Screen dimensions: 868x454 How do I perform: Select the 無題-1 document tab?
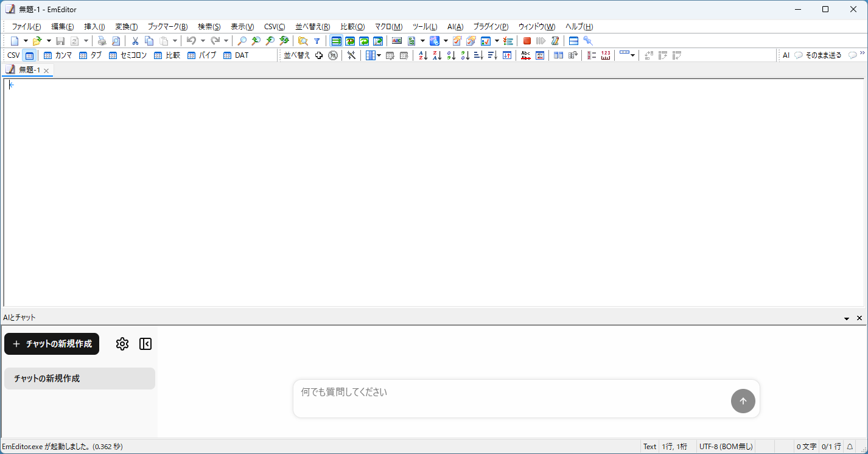[x=28, y=70]
